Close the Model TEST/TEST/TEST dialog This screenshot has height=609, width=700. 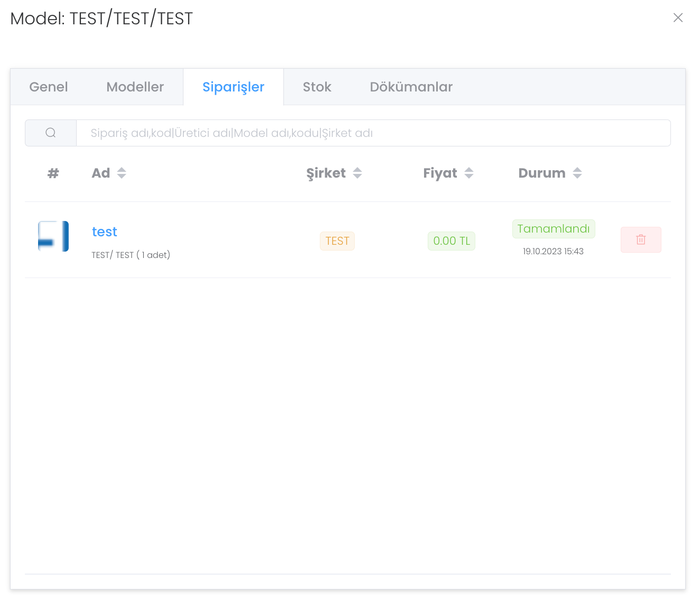[x=678, y=18]
